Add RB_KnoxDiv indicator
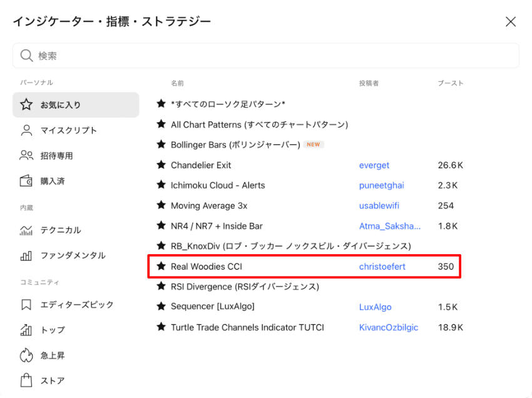The width and height of the screenshot is (532, 398). (x=291, y=246)
